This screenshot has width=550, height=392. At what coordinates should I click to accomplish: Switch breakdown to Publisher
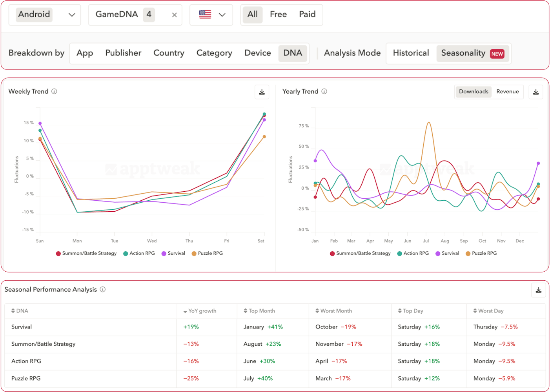pos(123,53)
